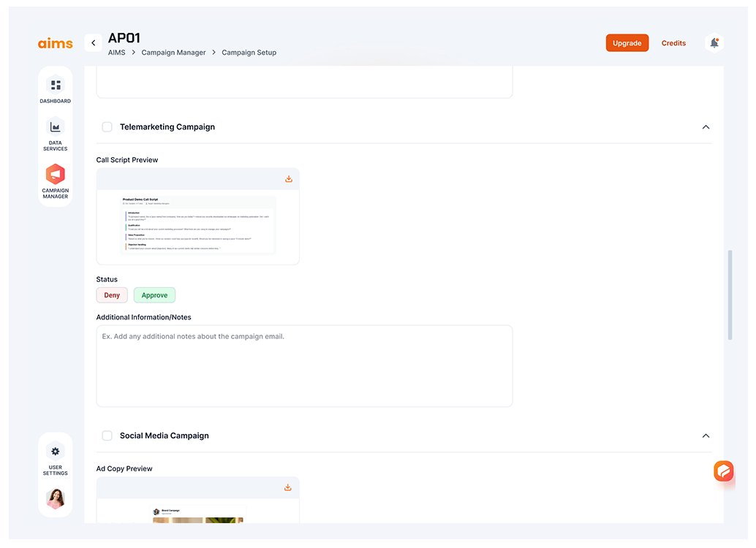This screenshot has height=548, width=756.
Task: Download the Call Script Preview file
Action: tap(289, 179)
